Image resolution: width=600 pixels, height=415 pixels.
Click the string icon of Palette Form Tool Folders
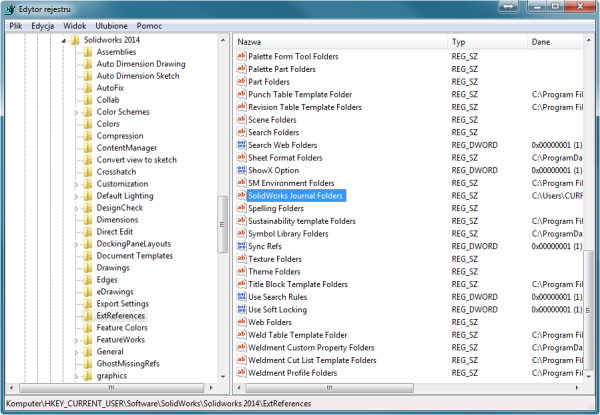tap(241, 56)
